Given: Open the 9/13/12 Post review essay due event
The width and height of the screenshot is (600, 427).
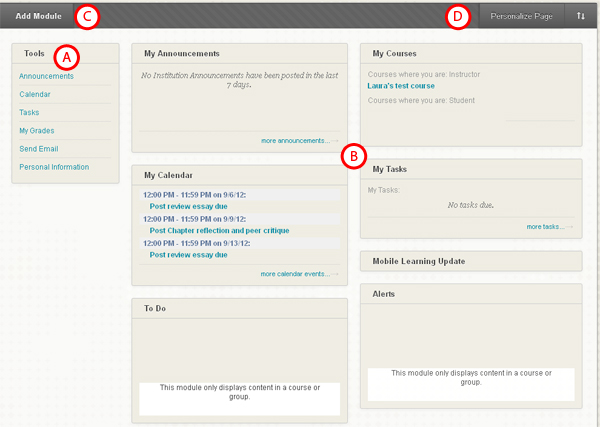Looking at the screenshot, I should [189, 254].
